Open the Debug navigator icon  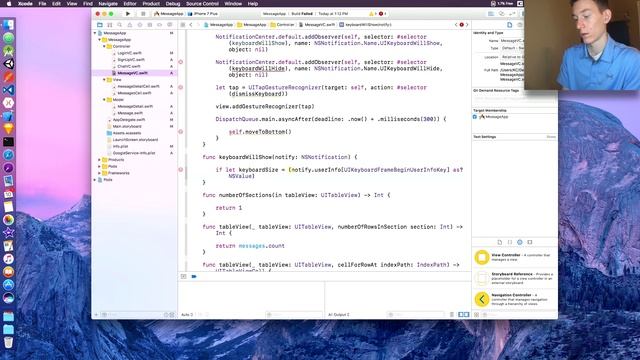click(x=150, y=25)
